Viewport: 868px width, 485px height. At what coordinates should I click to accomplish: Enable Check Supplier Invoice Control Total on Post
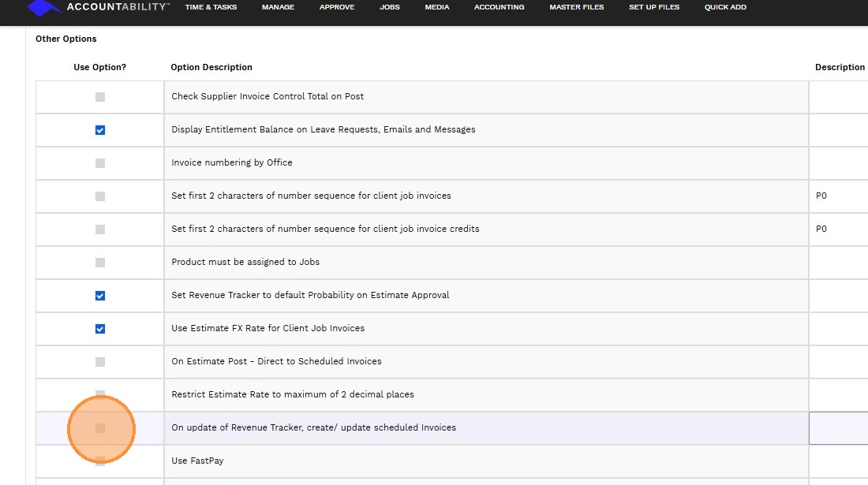(x=100, y=97)
